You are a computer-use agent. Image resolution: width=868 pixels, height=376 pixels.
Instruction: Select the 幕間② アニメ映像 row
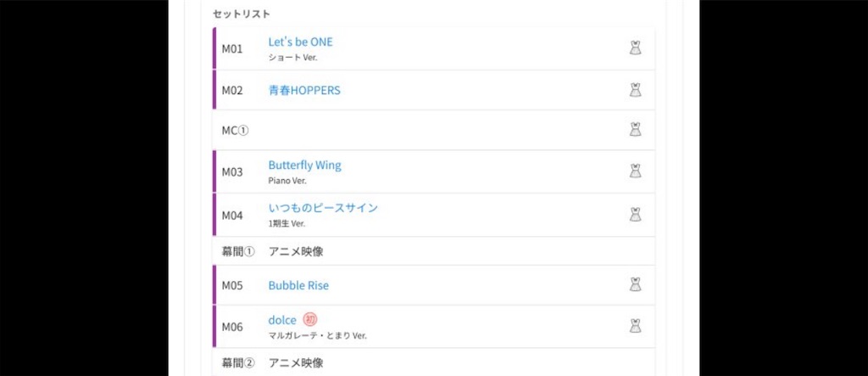[x=433, y=362]
